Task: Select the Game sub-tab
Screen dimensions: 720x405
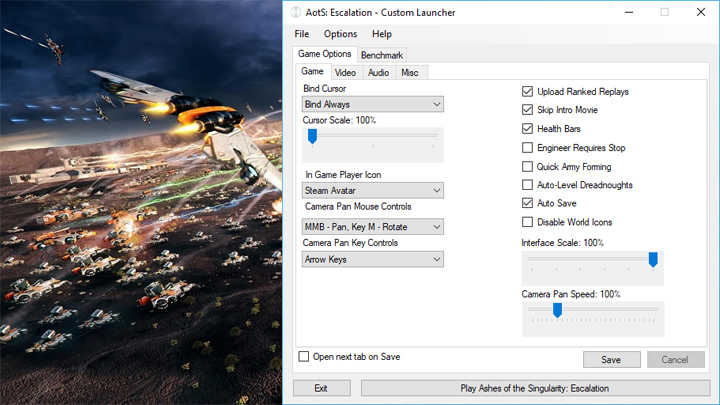Action: pyautogui.click(x=312, y=71)
